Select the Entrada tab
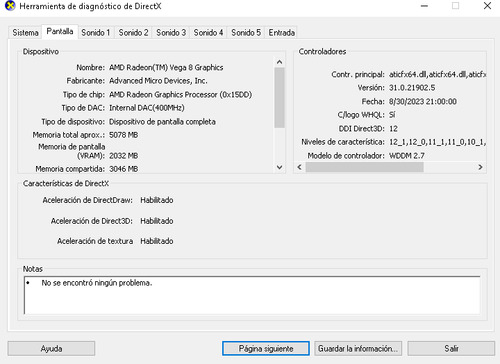 point(282,33)
